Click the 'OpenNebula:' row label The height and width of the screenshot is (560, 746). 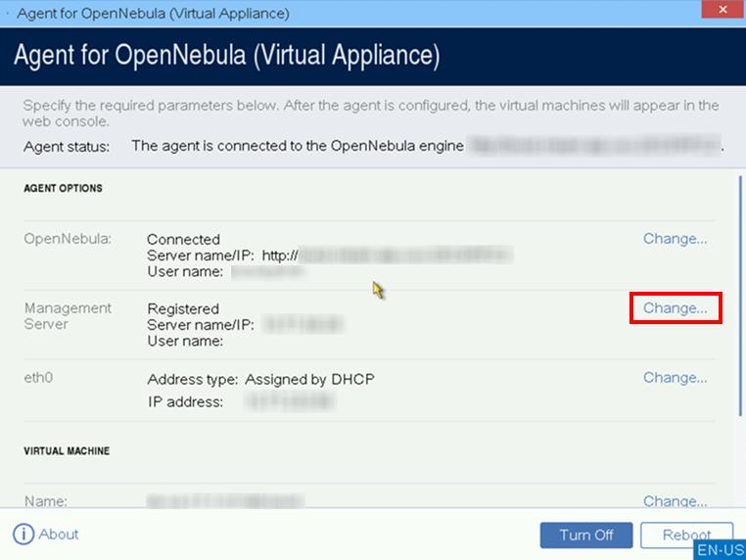(x=68, y=238)
